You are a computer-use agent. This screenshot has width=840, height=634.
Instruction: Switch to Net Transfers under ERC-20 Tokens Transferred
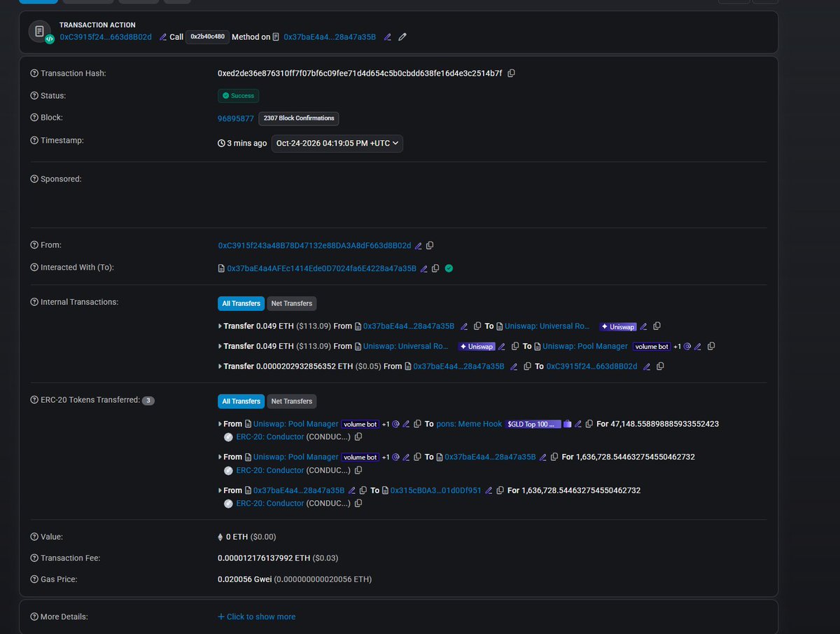pos(292,402)
